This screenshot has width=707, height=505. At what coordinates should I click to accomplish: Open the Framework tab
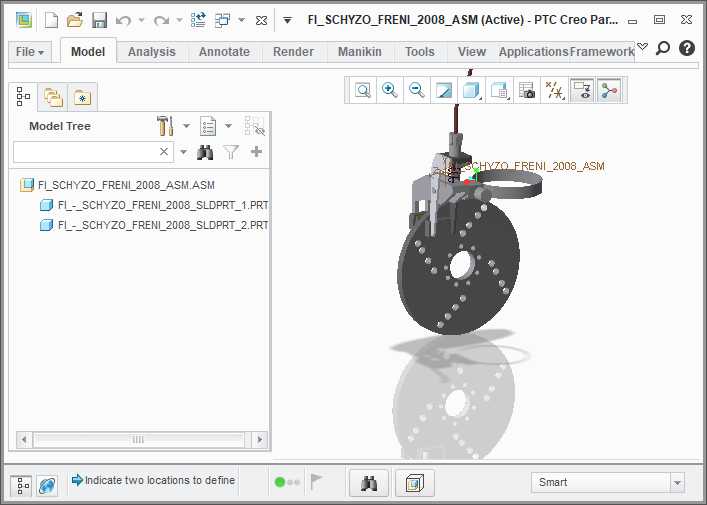(602, 52)
